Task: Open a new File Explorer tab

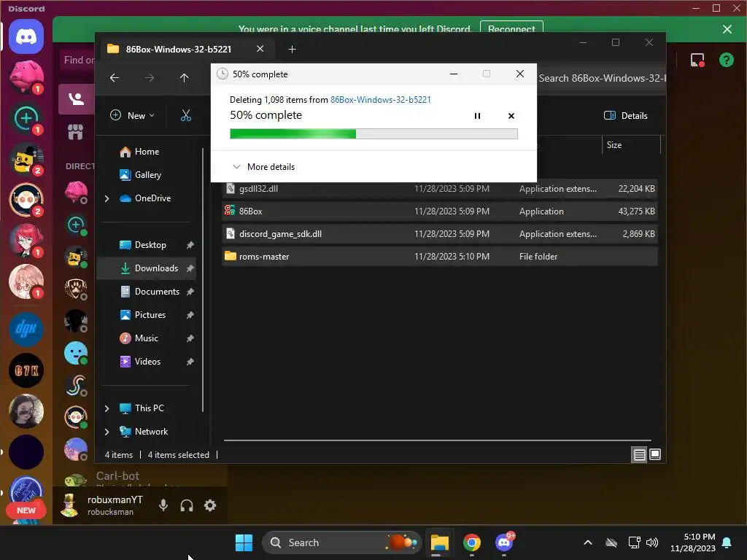Action: pos(292,49)
